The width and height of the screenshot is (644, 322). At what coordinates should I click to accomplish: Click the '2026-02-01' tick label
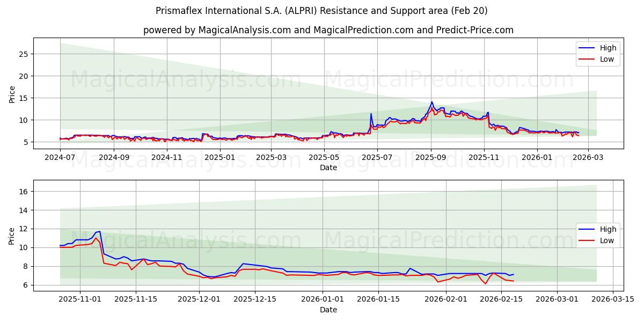[x=446, y=299]
